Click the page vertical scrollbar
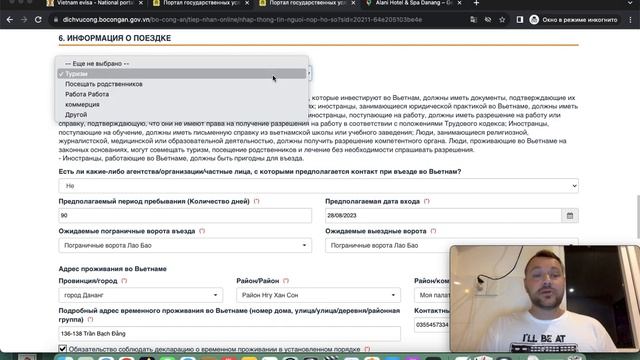This screenshot has width=640, height=360. (x=638, y=216)
